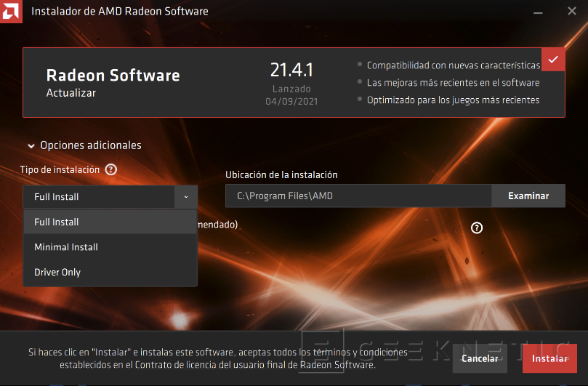Click the Instalador de AMD Radeon Software title
Viewport: 588px width, 386px height.
[119, 12]
